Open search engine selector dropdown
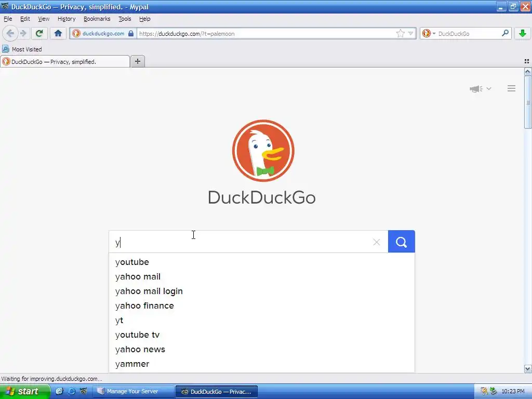Screen dimensions: 532x399 coord(429,33)
